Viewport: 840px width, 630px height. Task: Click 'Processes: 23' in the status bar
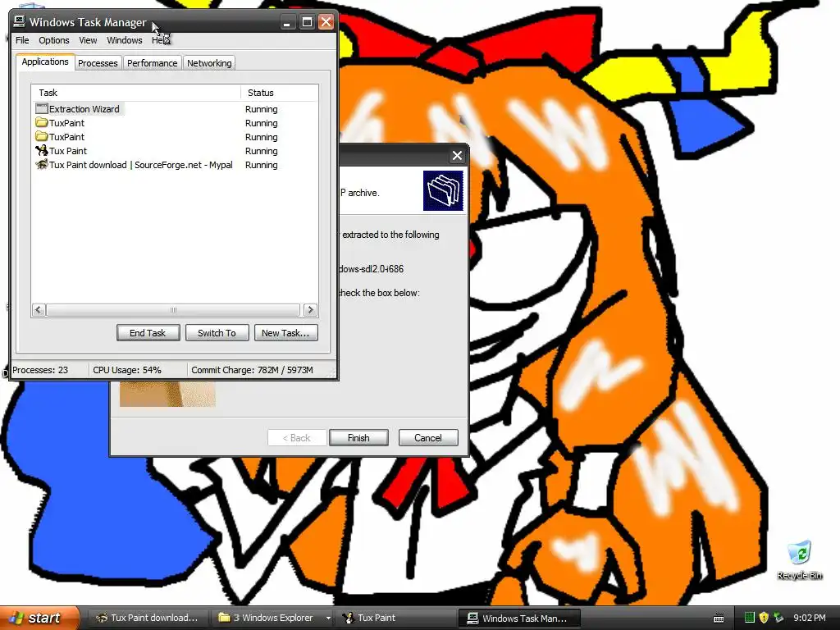point(40,370)
